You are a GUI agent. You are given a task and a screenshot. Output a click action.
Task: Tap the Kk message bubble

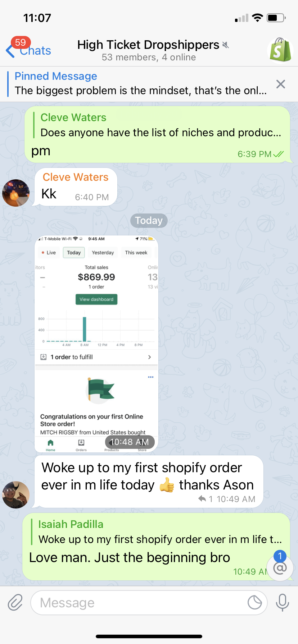coord(76,187)
